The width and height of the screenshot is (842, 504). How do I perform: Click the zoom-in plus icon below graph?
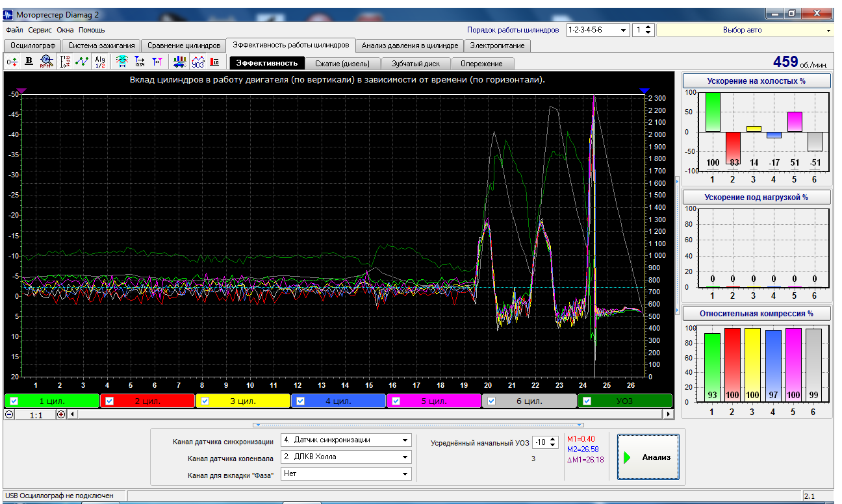[x=61, y=414]
